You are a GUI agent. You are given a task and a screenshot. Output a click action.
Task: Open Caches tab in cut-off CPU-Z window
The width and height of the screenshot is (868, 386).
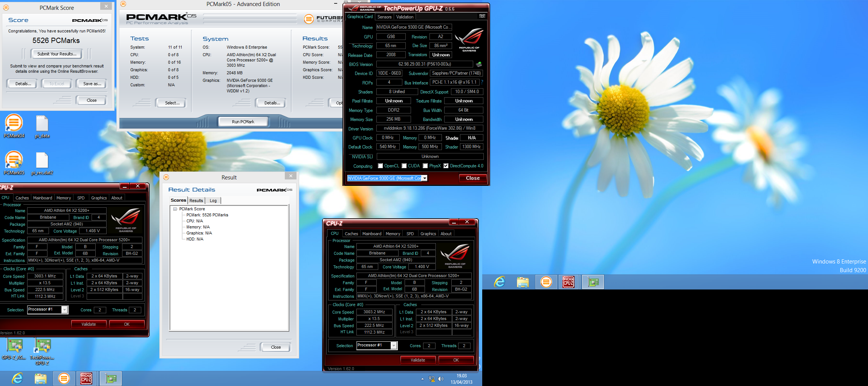pos(22,198)
